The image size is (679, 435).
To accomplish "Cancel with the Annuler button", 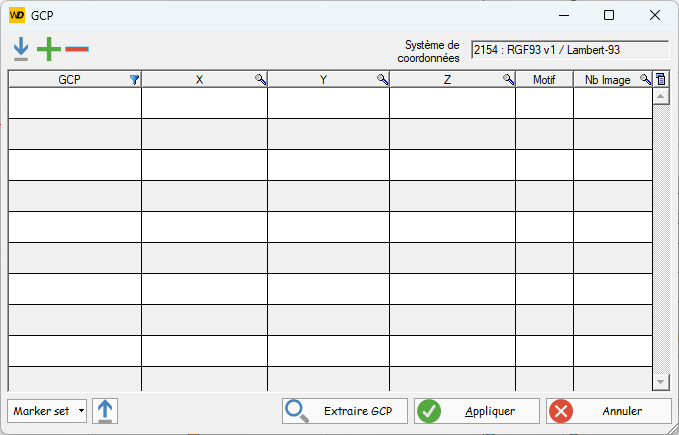I will coord(609,411).
